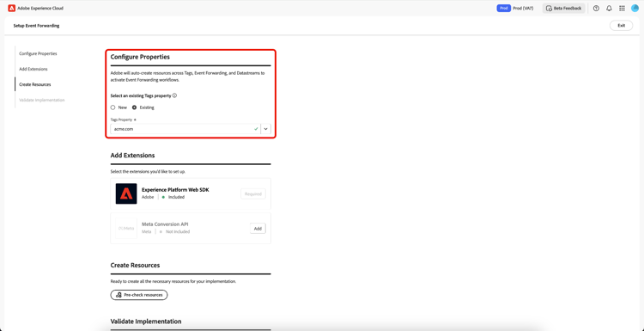Click the Add Extensions section heading
This screenshot has width=644, height=331.
(132, 156)
